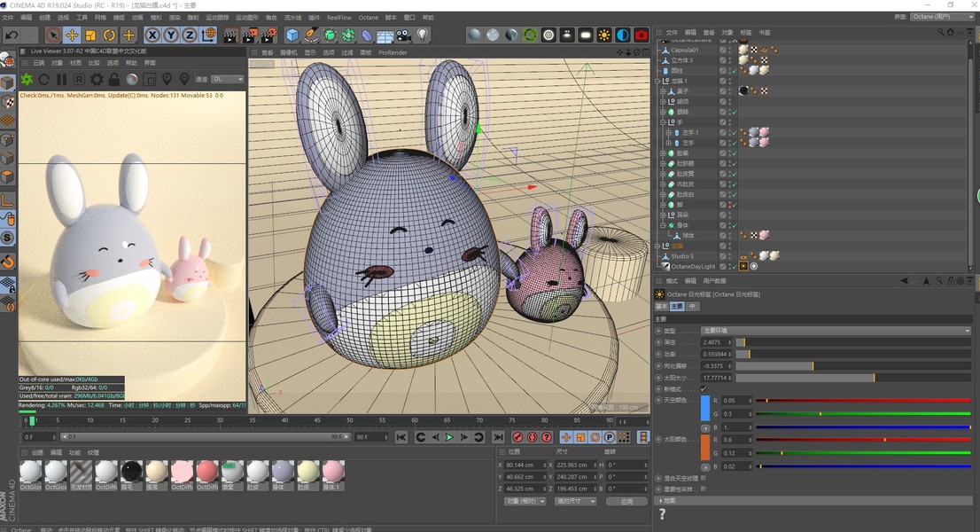The height and width of the screenshot is (532, 980).
Task: Enable 混合天空纹理 checkbox
Action: (704, 478)
